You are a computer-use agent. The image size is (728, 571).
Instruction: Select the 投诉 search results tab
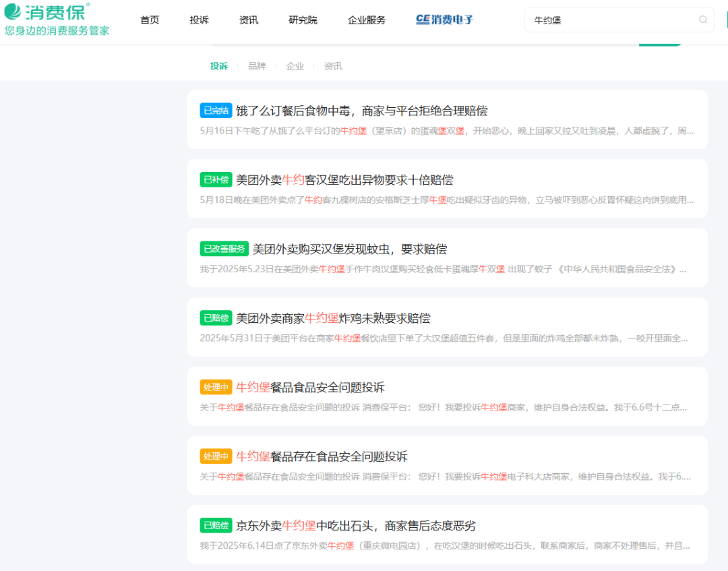tap(218, 66)
